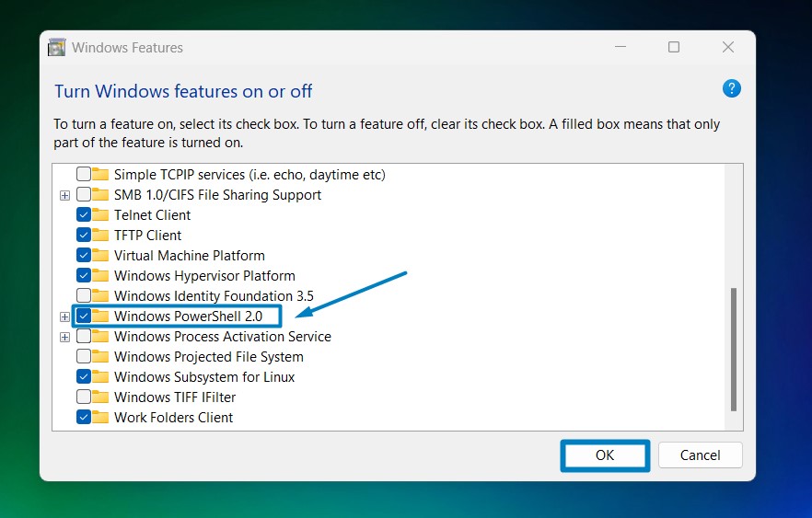Click the folder icon beside Windows Identity Foundation 3.5
The width and height of the screenshot is (812, 518).
100,295
